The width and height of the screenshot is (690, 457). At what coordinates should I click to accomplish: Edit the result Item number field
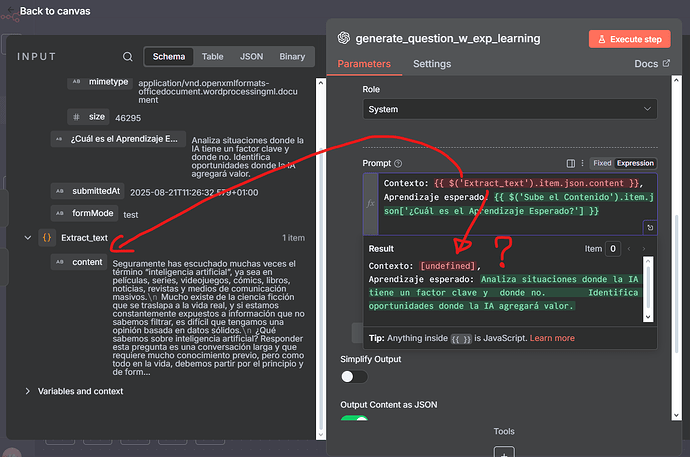[x=613, y=249]
